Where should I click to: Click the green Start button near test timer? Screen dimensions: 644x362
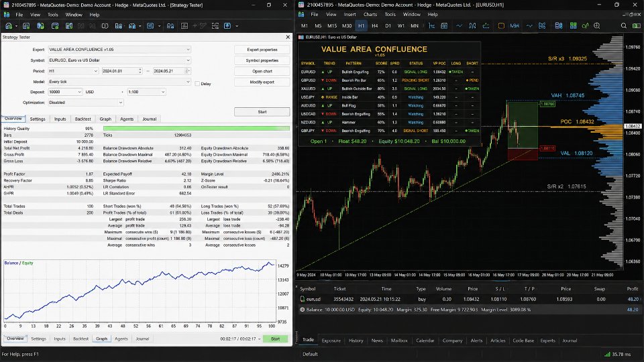tap(275, 339)
